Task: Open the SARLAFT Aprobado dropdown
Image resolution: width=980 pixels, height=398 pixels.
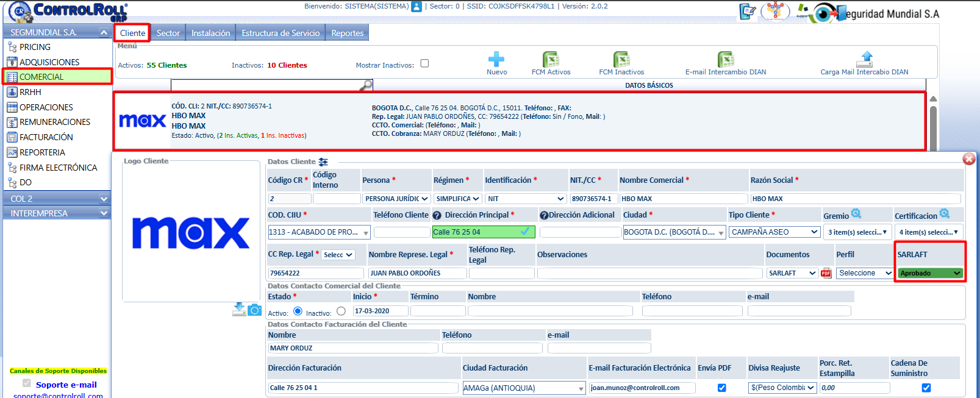Action: pos(931,273)
